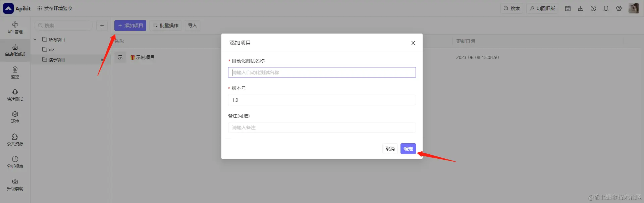
Task: Click the 升级套餐 crown icon
Action: (15, 182)
